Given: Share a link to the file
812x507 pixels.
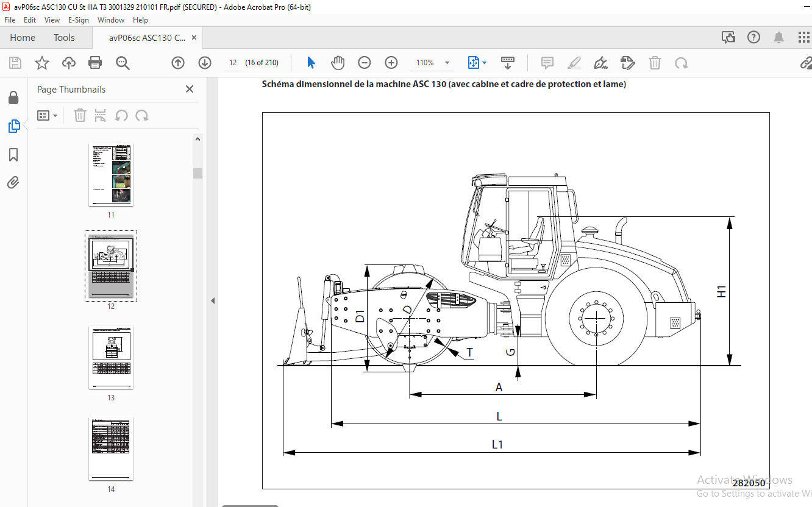Looking at the screenshot, I should [x=806, y=63].
